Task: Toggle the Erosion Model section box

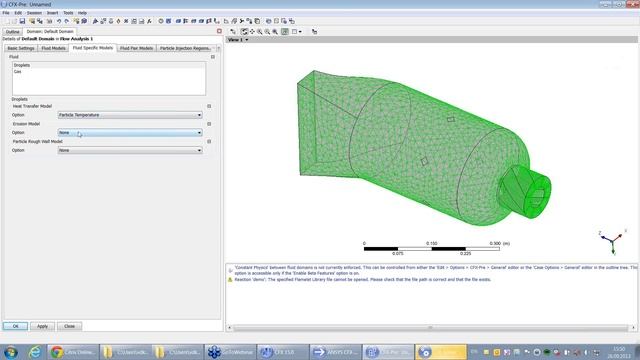Action: click(209, 124)
